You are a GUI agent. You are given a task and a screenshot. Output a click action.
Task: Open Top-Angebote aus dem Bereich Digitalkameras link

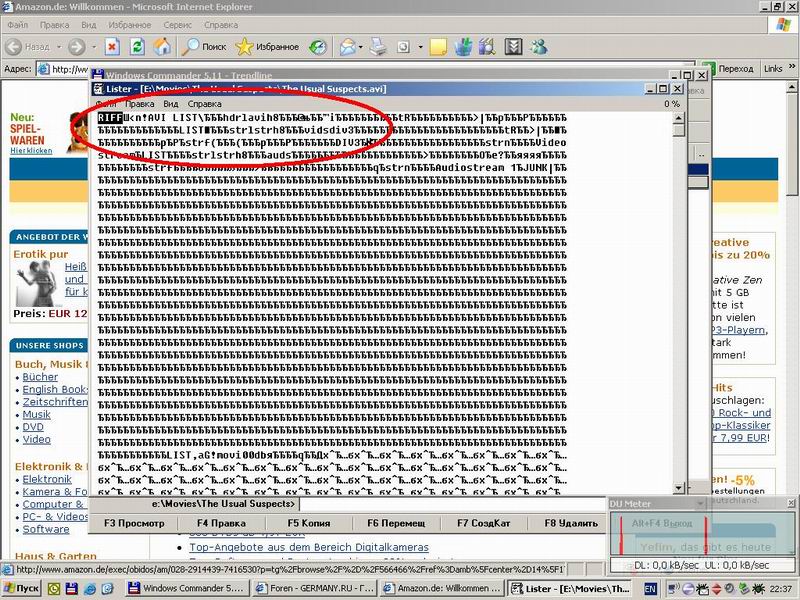[309, 547]
